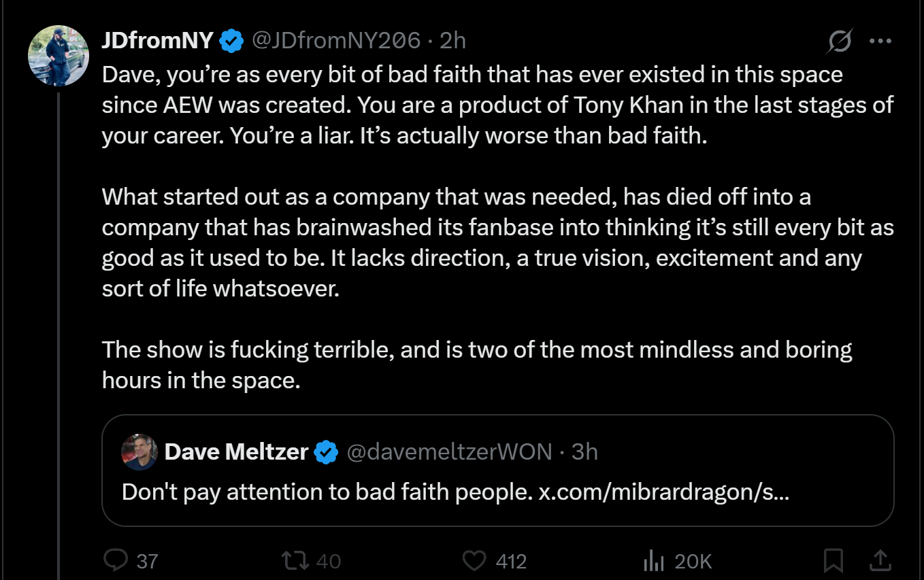View post analytics showing 20K views

[654, 561]
